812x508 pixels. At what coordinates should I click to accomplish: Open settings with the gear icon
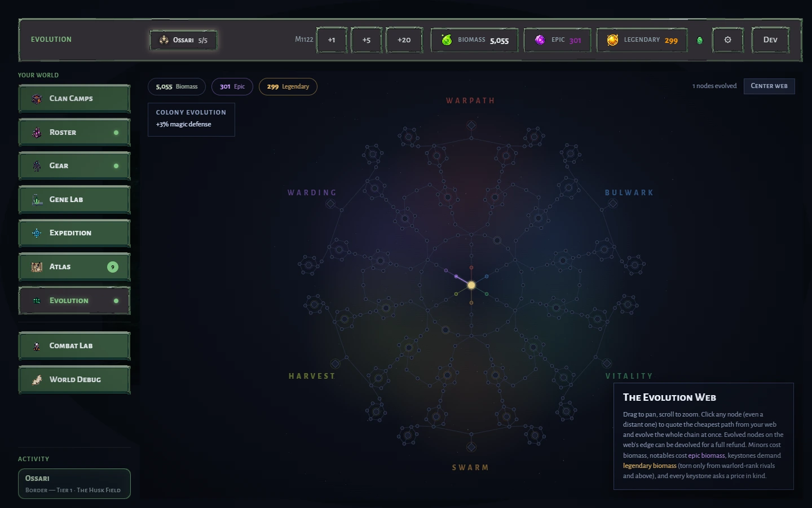point(728,40)
